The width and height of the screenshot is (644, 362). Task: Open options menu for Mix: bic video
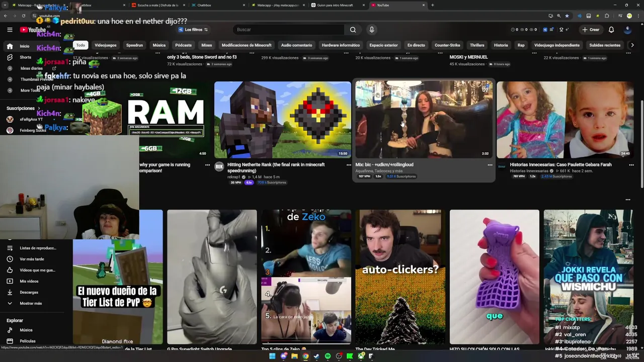click(490, 165)
